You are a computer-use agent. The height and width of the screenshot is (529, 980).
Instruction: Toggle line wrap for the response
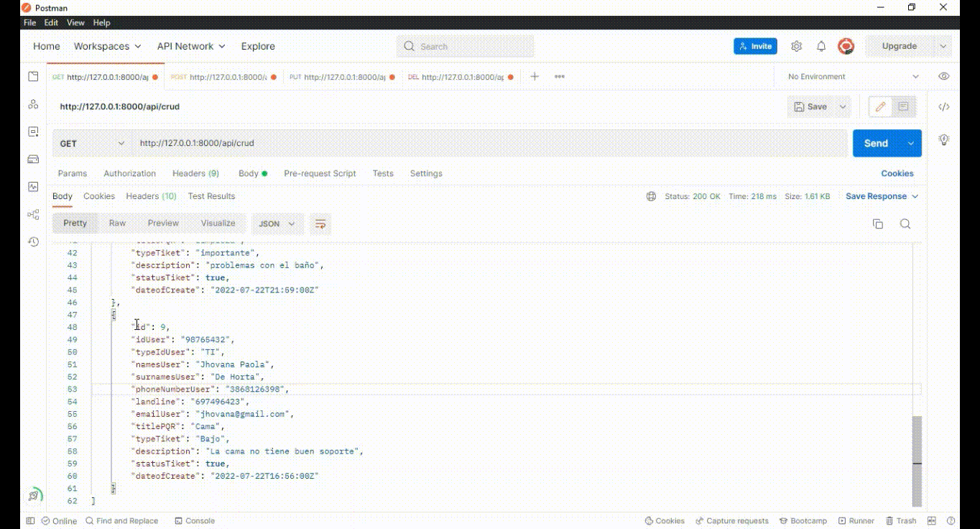point(320,224)
